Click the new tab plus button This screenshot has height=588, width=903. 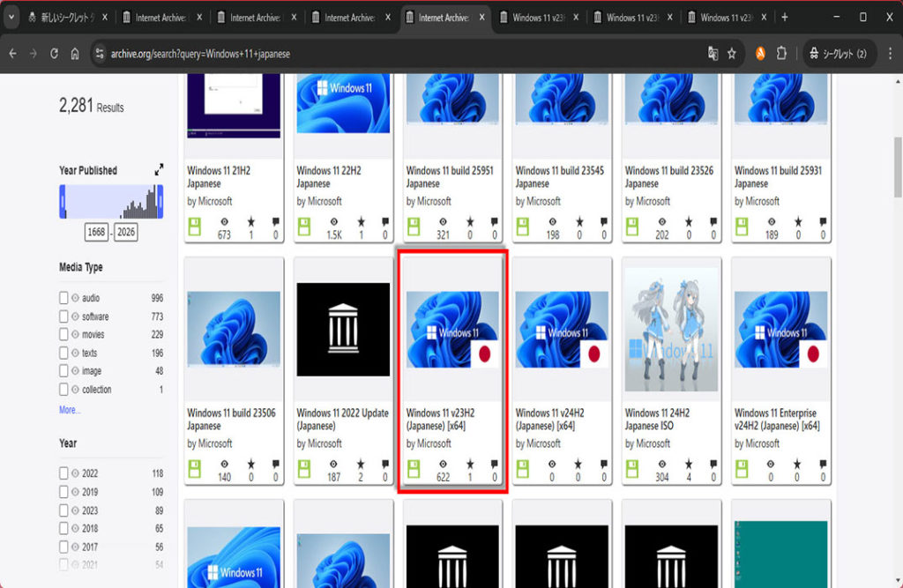coord(785,18)
